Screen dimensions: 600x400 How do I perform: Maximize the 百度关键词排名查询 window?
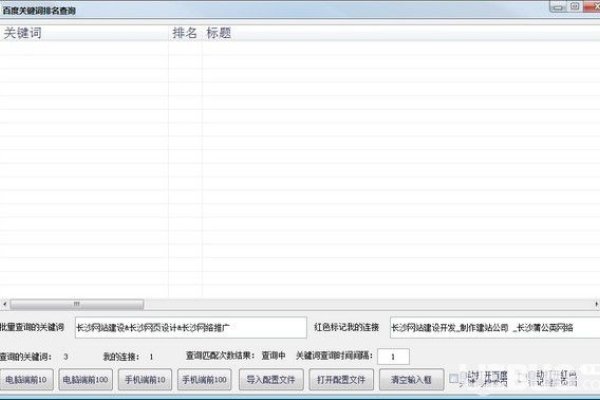[x=575, y=7]
